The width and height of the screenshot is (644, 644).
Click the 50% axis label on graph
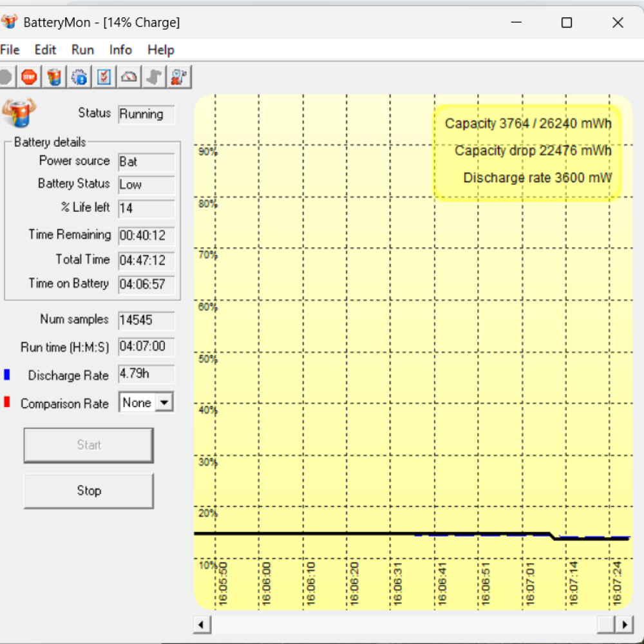(x=208, y=359)
